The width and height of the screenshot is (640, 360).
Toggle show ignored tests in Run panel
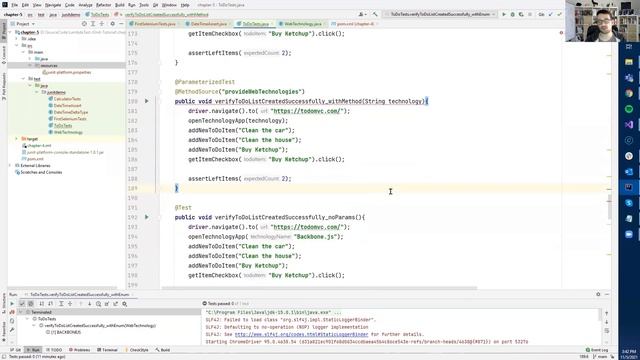31,304
